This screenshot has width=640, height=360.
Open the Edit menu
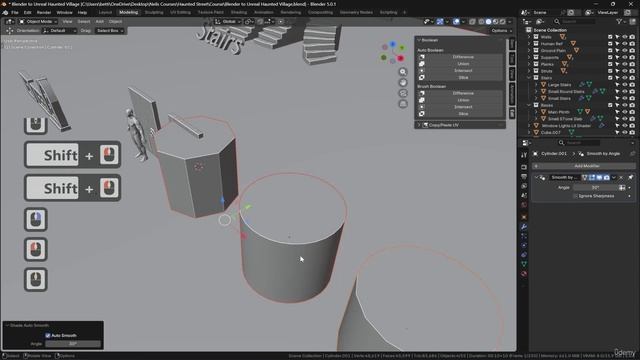click(27, 12)
